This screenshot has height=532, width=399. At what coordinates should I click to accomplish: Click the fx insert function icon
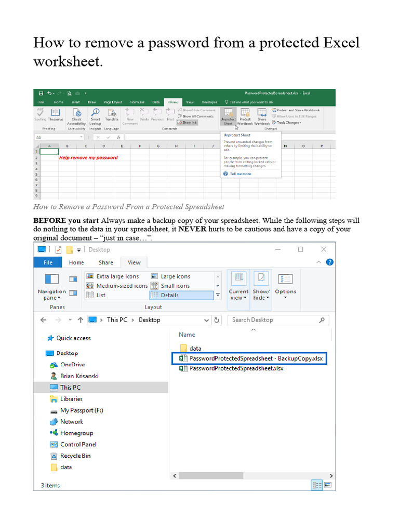(118, 137)
